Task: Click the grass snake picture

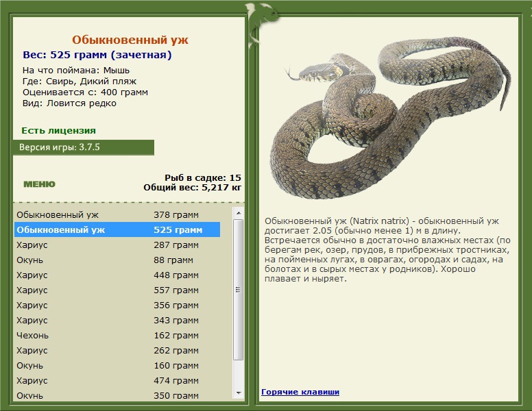Action: pos(390,119)
